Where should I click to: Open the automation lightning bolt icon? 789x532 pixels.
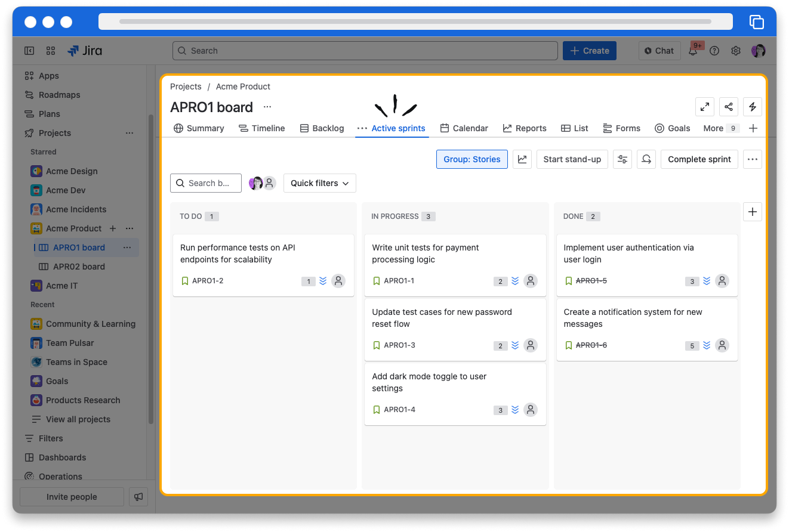753,107
